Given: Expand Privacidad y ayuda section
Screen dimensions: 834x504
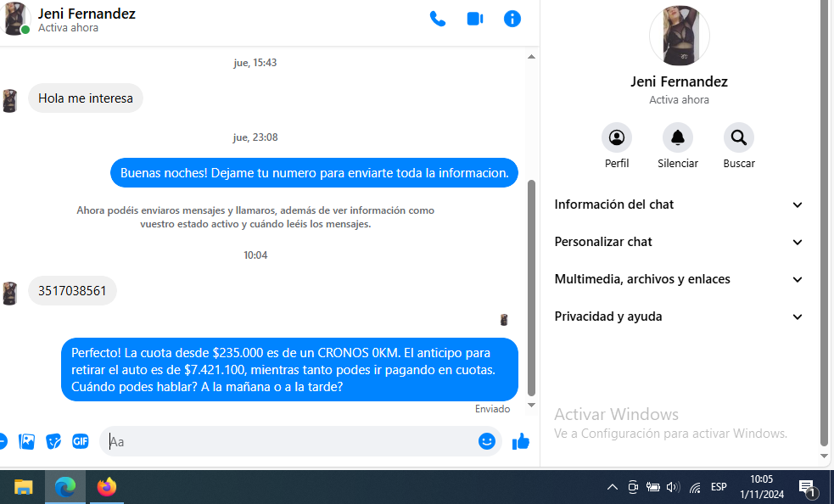Looking at the screenshot, I should click(x=679, y=316).
